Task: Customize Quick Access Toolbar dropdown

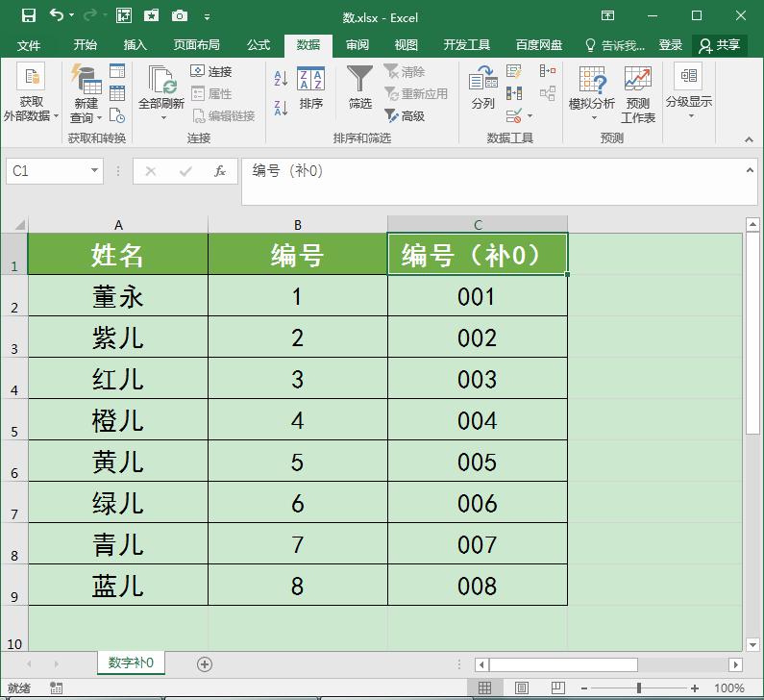Action: [207, 16]
